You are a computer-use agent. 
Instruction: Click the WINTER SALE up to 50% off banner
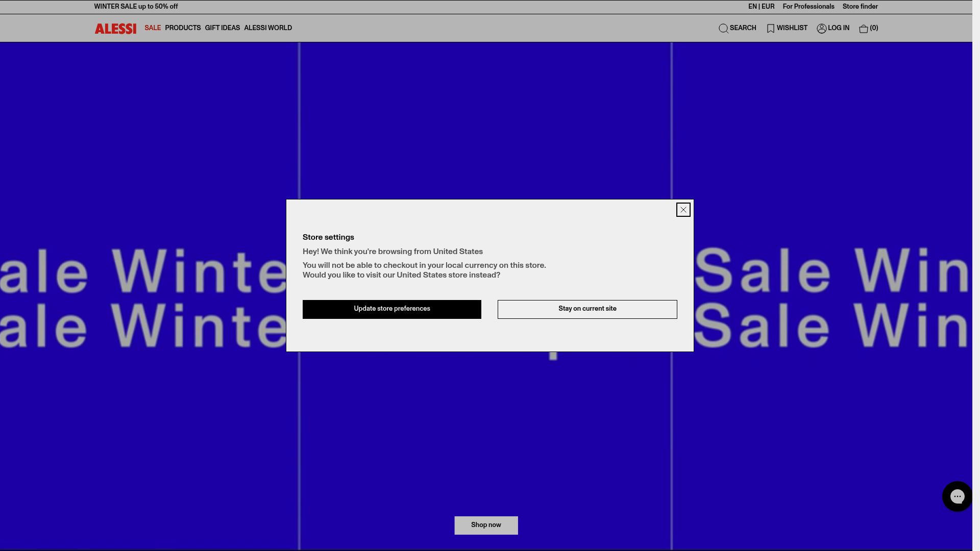[136, 7]
